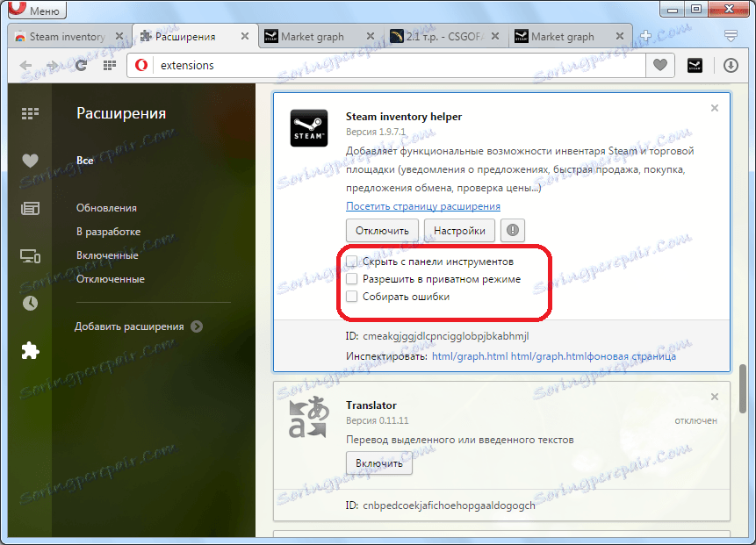This screenshot has width=756, height=545.
Task: Click the Версия 0.11.11 text
Action: (377, 420)
